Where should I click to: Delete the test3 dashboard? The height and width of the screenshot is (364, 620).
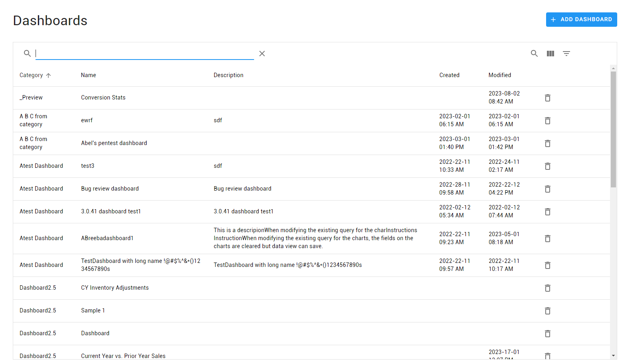(x=548, y=166)
